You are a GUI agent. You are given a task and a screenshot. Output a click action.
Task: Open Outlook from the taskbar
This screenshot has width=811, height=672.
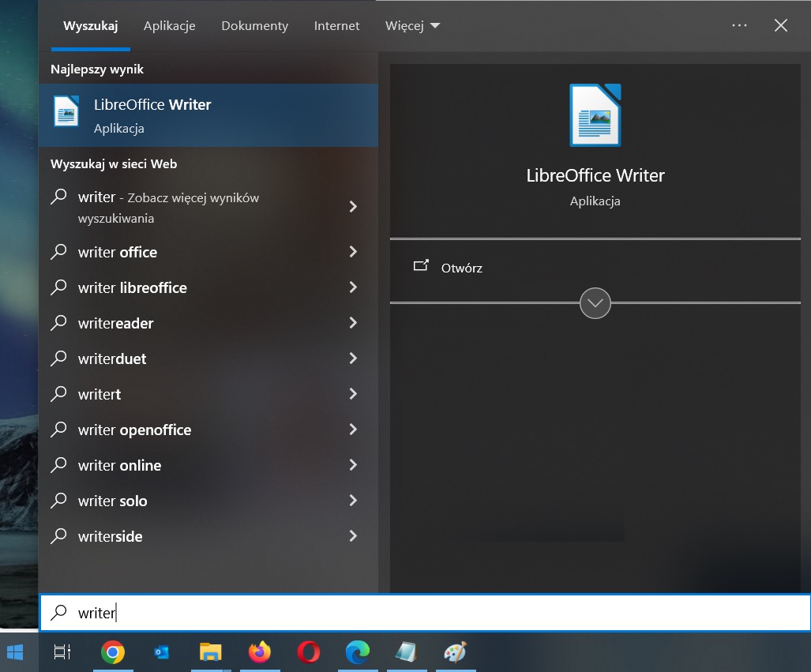[162, 652]
